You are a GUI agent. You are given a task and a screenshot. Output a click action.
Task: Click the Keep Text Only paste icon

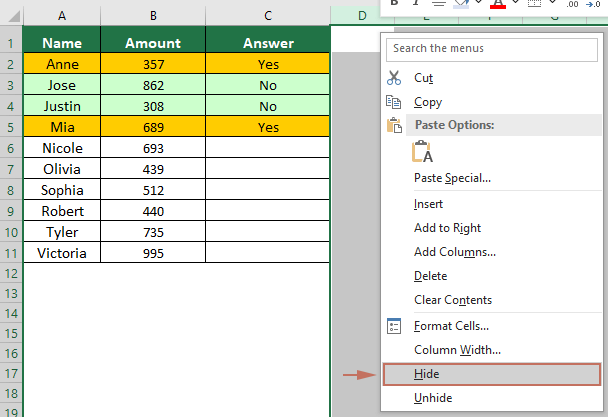point(421,151)
